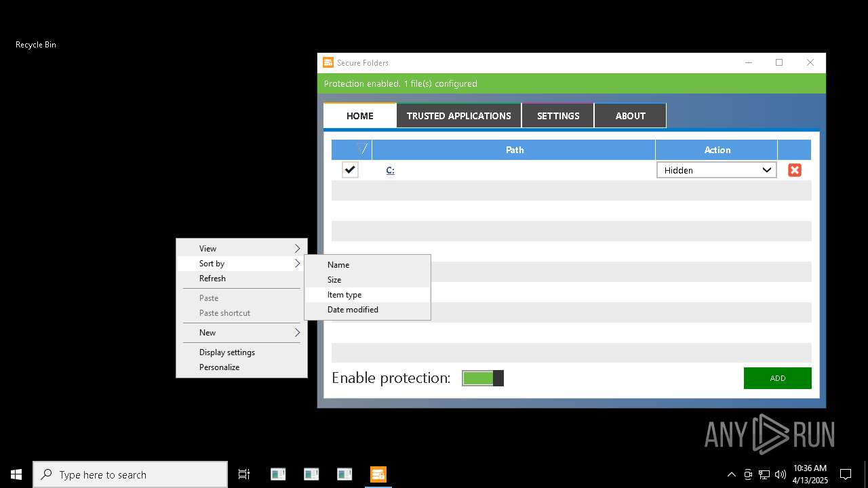Select Personalize from context menu
Viewport: 868px width, 488px height.
point(241,367)
